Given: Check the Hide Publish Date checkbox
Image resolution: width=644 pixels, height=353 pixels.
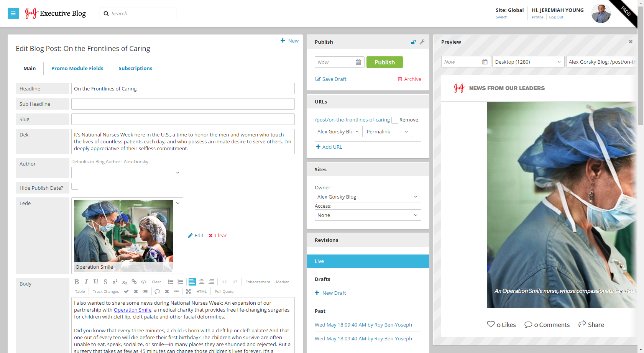Looking at the screenshot, I should point(75,186).
